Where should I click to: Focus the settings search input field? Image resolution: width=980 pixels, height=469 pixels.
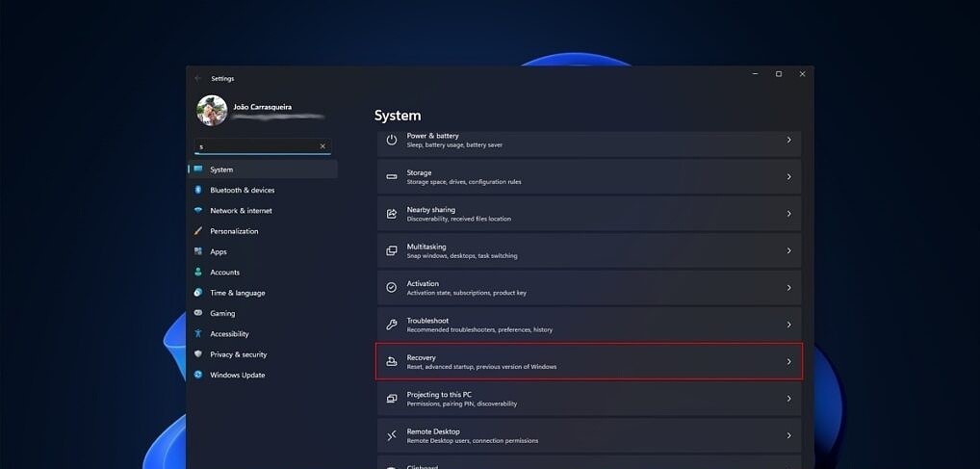coord(256,146)
